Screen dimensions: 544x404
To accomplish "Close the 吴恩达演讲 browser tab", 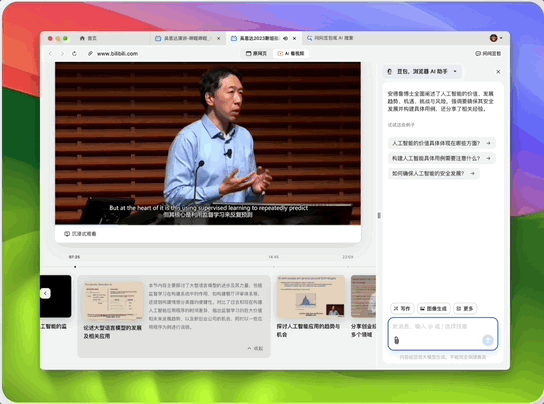I will (219, 38).
